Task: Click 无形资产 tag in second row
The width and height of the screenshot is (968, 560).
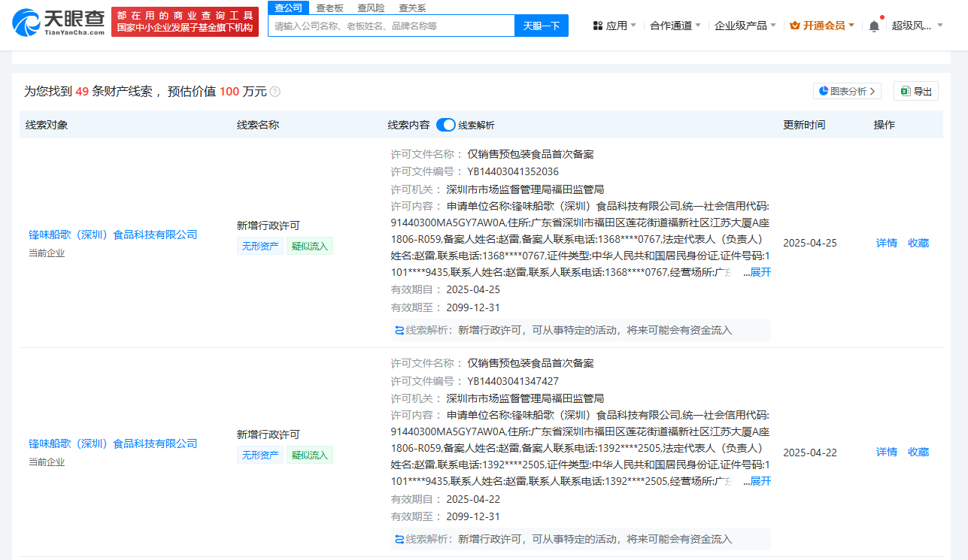Action: pyautogui.click(x=259, y=455)
